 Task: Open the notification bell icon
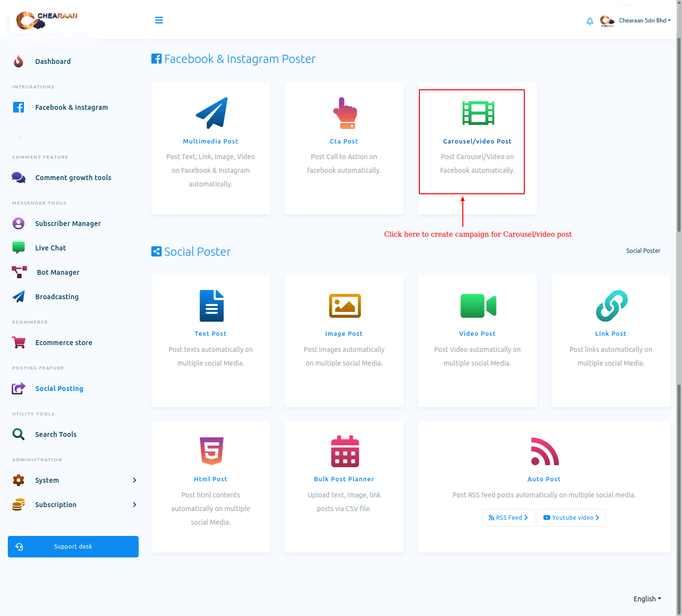590,21
